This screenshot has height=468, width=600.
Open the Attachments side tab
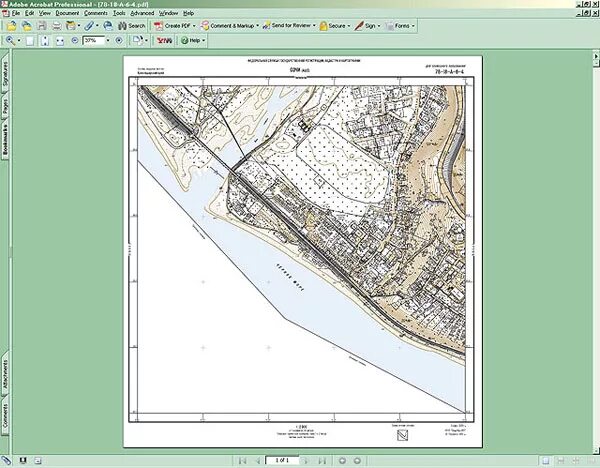pos(5,373)
